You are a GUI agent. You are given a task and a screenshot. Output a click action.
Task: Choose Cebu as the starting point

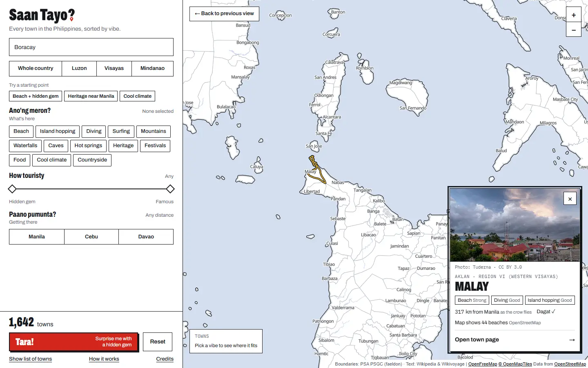[x=91, y=237]
